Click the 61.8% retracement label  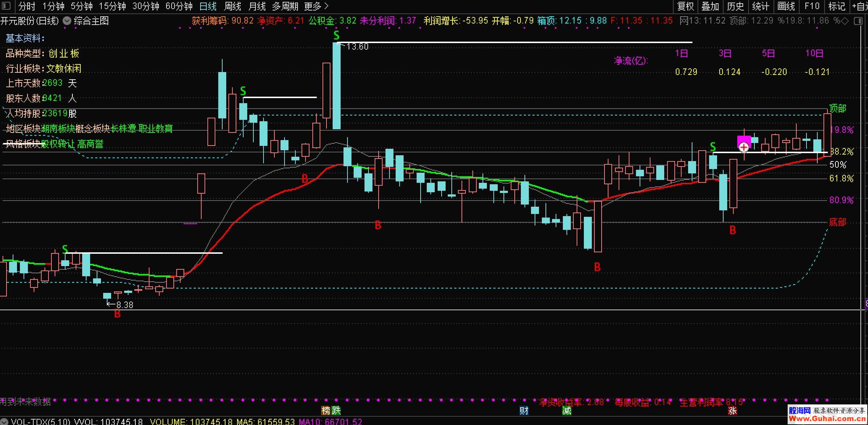[841, 178]
